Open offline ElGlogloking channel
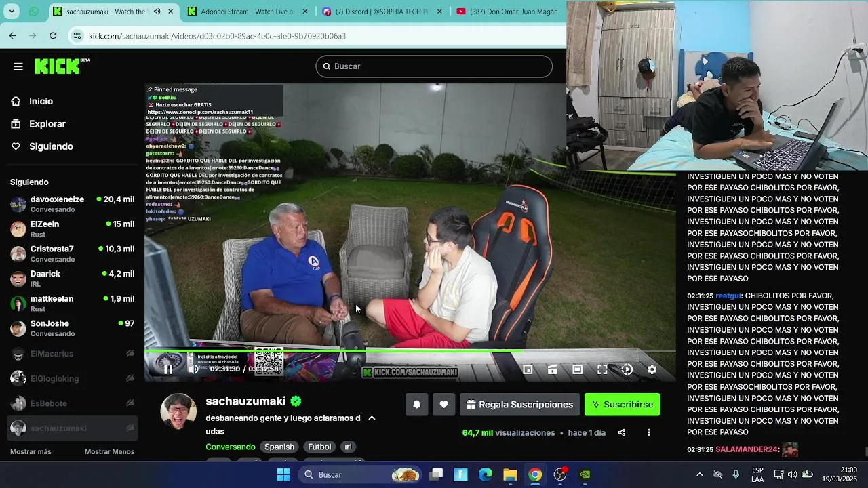 (x=73, y=378)
